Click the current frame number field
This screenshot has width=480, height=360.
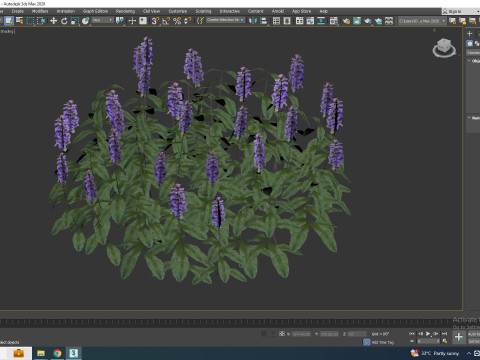428,341
